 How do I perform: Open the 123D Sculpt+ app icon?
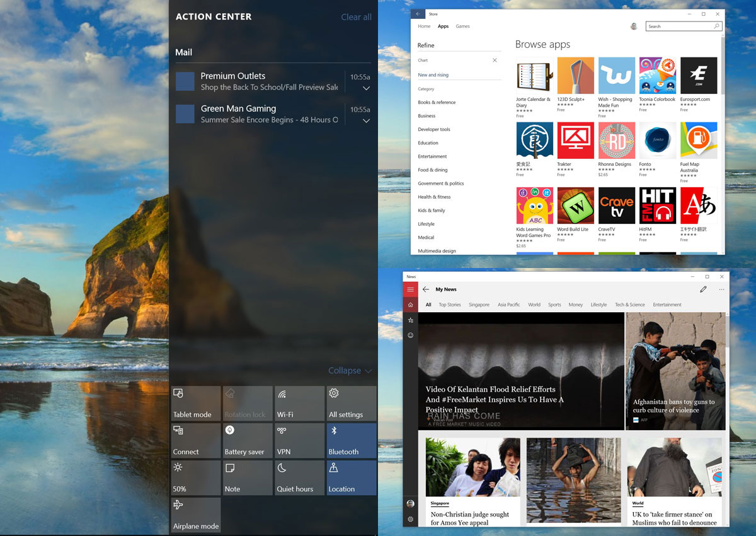pos(576,76)
